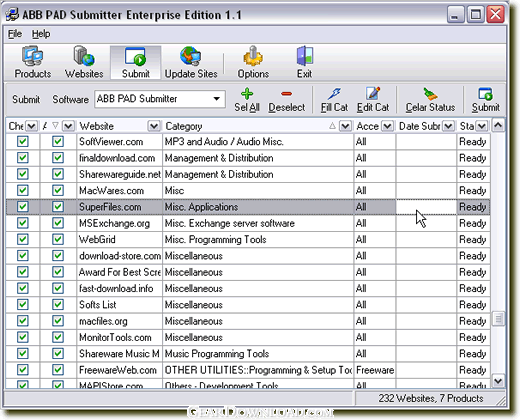
Task: Select the main toolbar Submit icon
Action: click(135, 56)
